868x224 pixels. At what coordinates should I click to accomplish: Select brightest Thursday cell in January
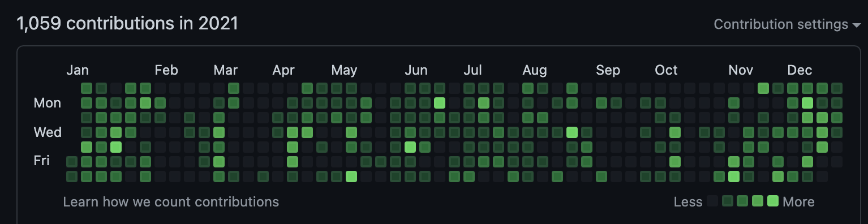(116, 147)
